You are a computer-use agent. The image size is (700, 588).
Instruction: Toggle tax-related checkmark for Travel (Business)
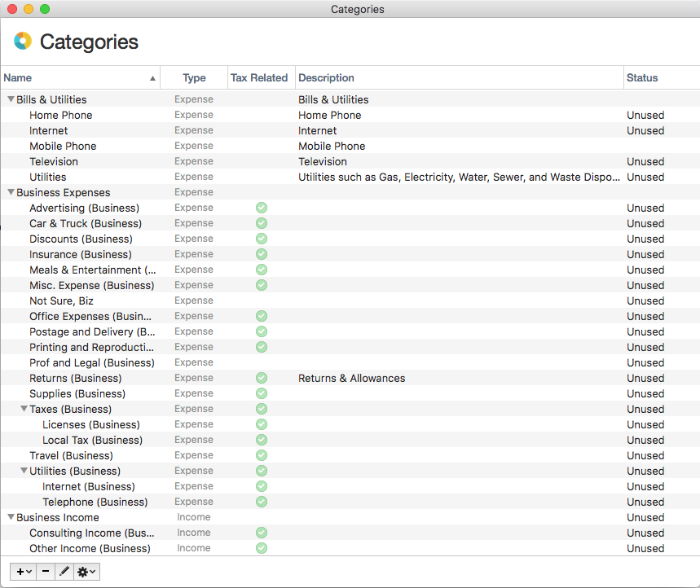coord(261,455)
